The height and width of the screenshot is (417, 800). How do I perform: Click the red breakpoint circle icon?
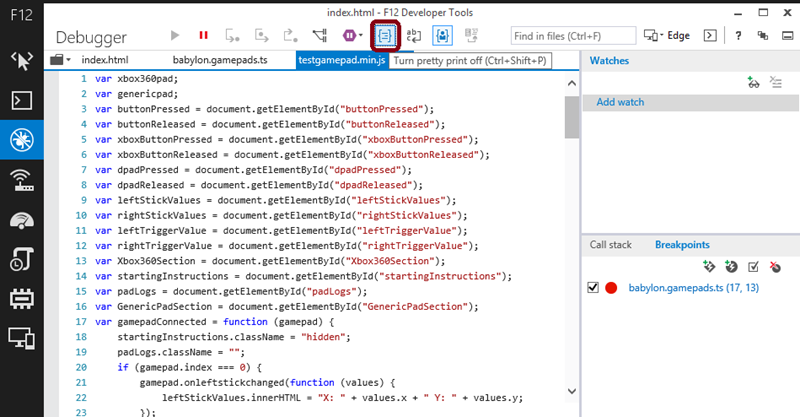point(611,288)
